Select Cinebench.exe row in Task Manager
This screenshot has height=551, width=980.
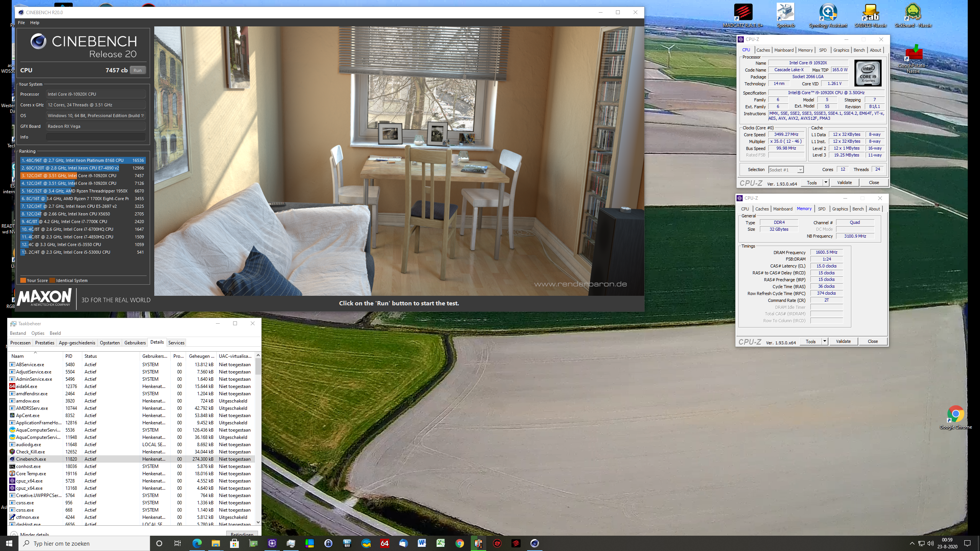pyautogui.click(x=131, y=459)
